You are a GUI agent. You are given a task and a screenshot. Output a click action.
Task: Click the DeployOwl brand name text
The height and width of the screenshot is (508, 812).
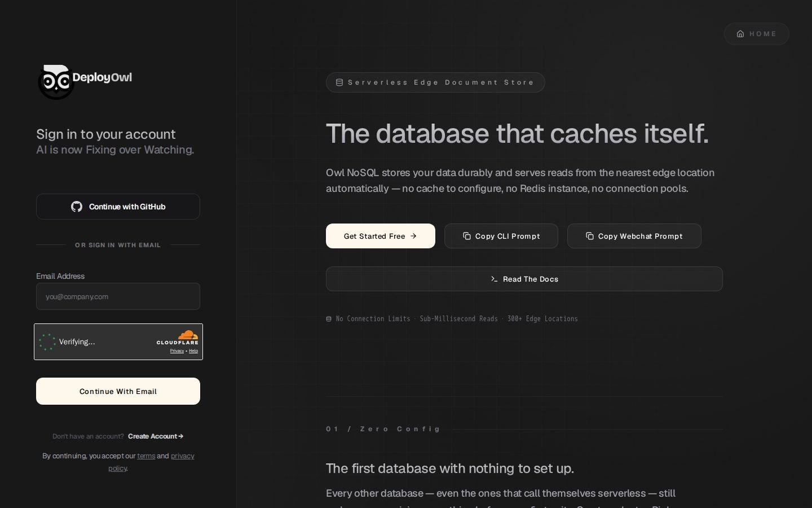click(102, 77)
